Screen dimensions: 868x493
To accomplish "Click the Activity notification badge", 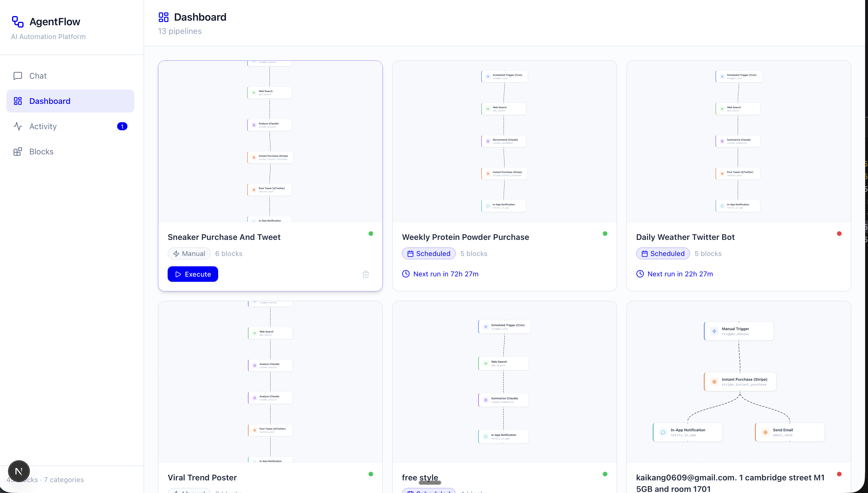I will pyautogui.click(x=122, y=126).
